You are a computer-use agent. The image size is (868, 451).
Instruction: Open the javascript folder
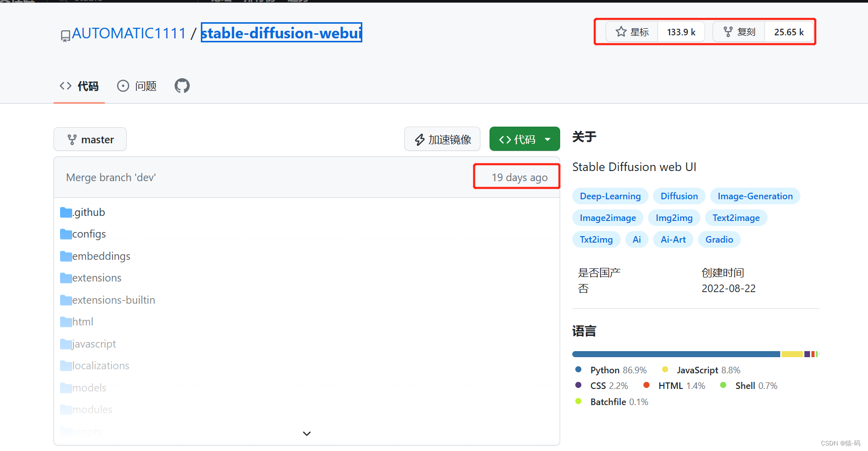94,344
